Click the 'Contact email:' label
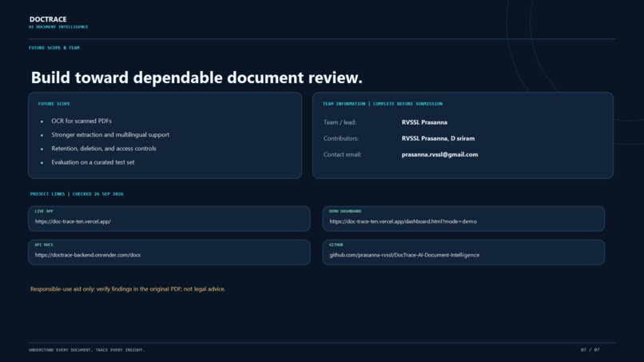The height and width of the screenshot is (362, 644). point(342,154)
